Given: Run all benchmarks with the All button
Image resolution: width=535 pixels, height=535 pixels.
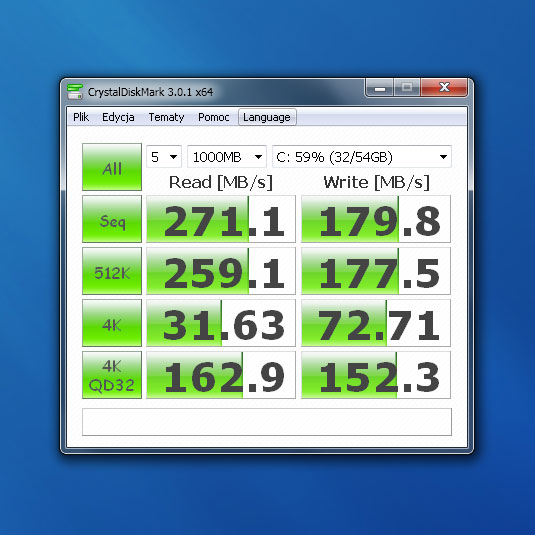Looking at the screenshot, I should coord(112,167).
